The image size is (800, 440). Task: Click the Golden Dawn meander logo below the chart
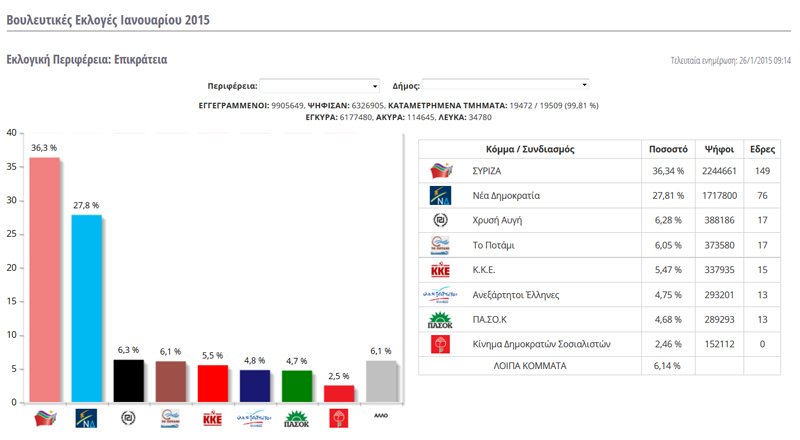(x=128, y=418)
